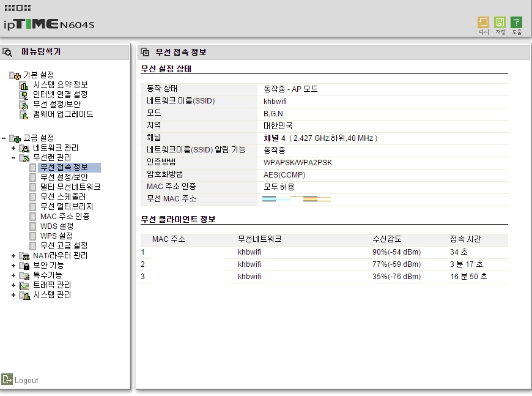This screenshot has width=532, height=396.
Task: Click the 네트워크 관리 icon
Action: 24,148
